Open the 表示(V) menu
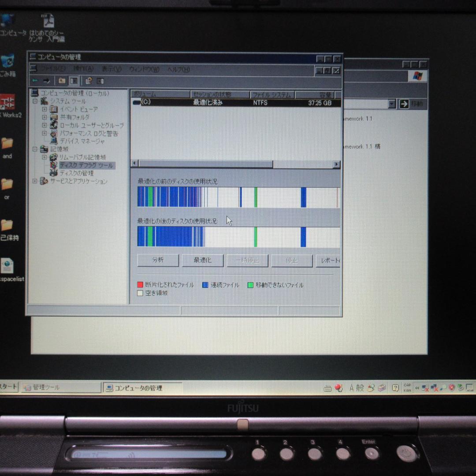 (111, 69)
